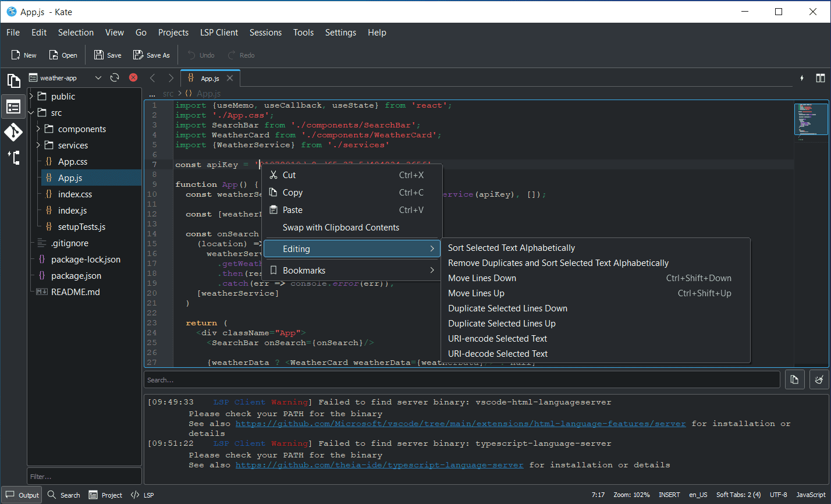
Task: Click the clear output broom icon
Action: (819, 379)
